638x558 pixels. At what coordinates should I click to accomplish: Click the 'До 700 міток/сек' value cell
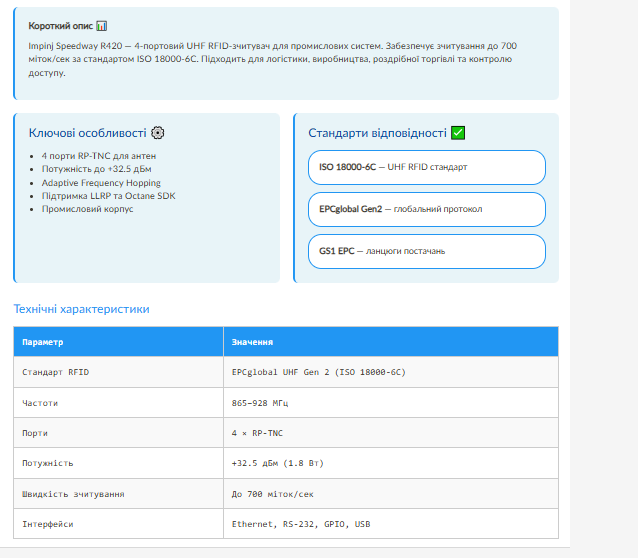391,494
